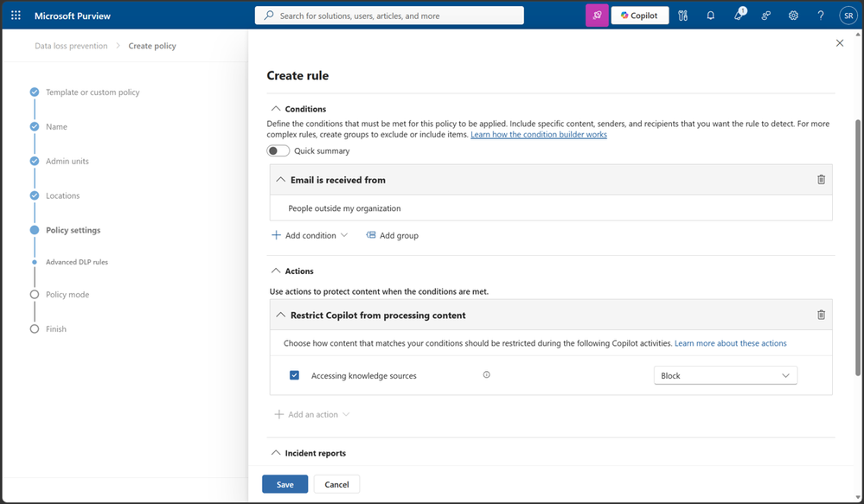Click the info icon next to Accessing knowledge sources
Viewport: 864px width, 504px height.
click(487, 374)
